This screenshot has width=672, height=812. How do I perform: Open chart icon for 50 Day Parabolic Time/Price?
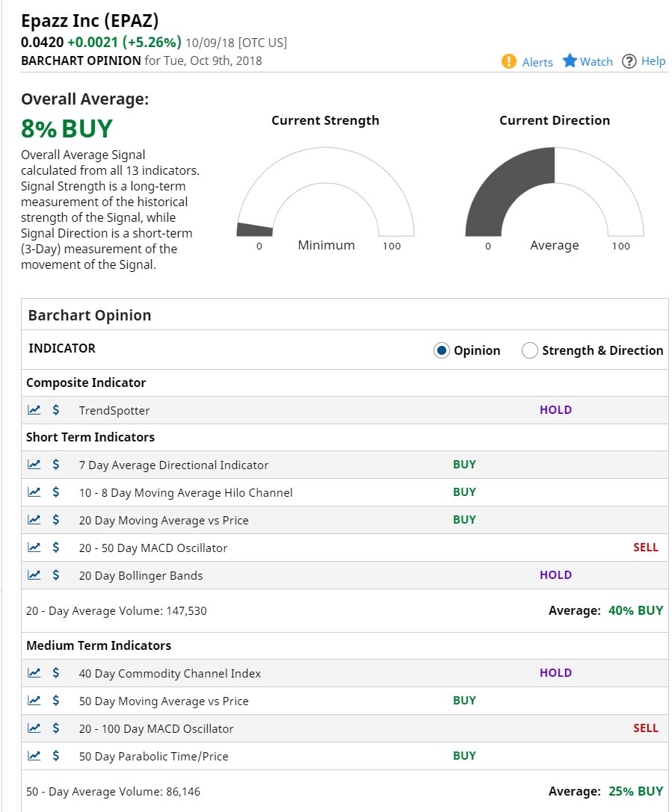point(34,756)
